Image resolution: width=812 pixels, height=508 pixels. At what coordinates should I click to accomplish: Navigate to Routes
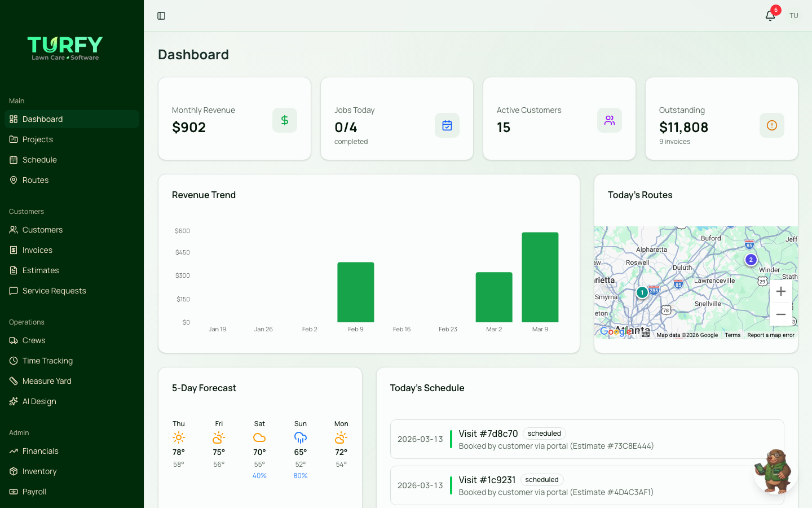click(72, 180)
